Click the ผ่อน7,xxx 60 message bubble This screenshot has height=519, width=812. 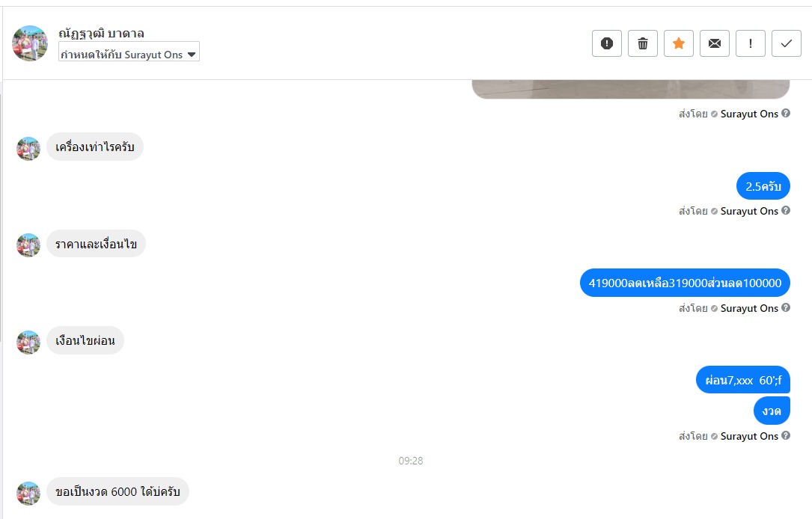click(x=742, y=381)
